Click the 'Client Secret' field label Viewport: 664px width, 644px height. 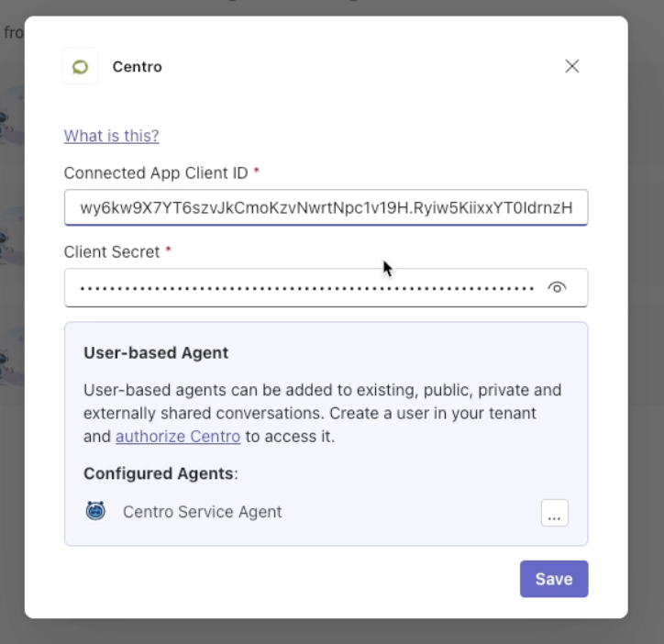click(x=112, y=251)
